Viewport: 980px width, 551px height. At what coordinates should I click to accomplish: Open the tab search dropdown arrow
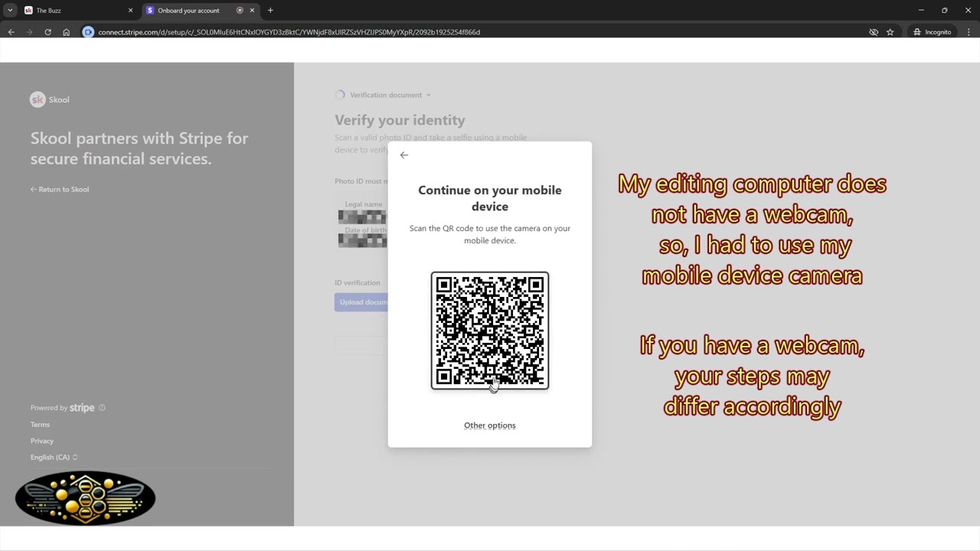coord(10,11)
